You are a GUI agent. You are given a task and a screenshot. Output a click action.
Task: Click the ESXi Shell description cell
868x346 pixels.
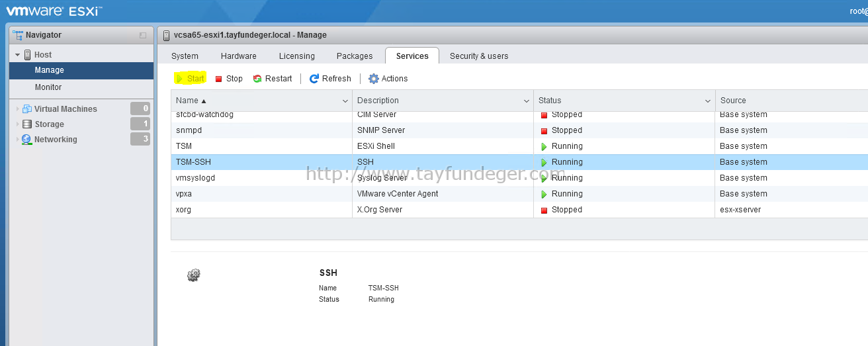coord(443,146)
